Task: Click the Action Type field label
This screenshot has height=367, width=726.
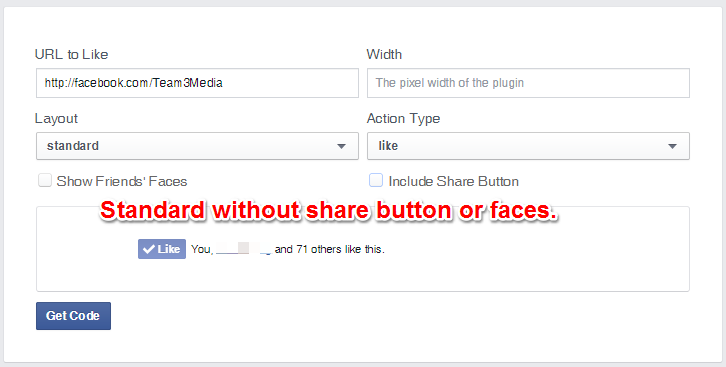Action: tap(403, 118)
